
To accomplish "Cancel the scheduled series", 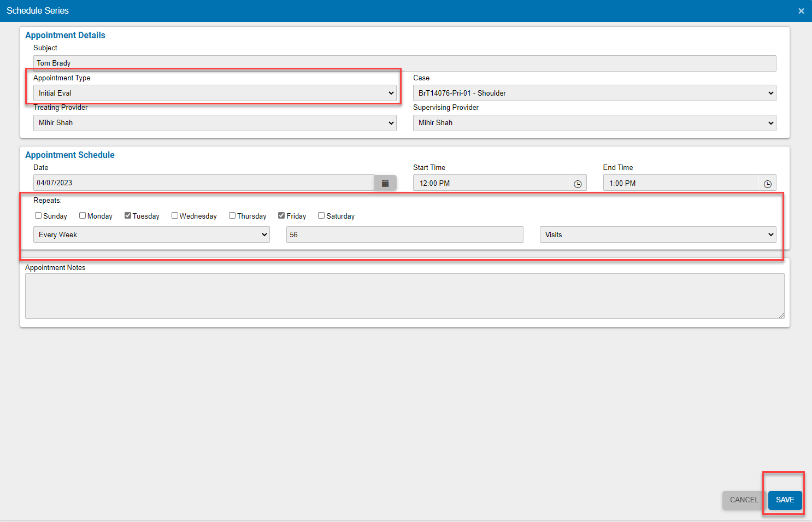I will 743,500.
